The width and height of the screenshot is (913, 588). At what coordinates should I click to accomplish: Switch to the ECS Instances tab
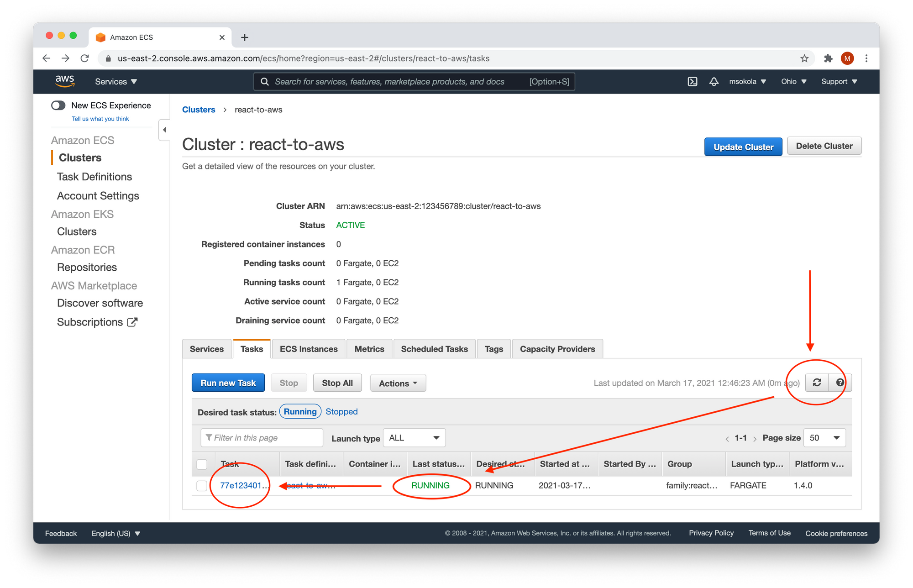[x=308, y=348]
